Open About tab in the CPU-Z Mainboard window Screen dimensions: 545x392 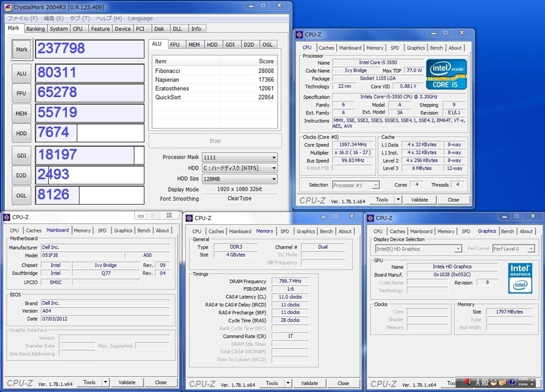click(x=162, y=230)
